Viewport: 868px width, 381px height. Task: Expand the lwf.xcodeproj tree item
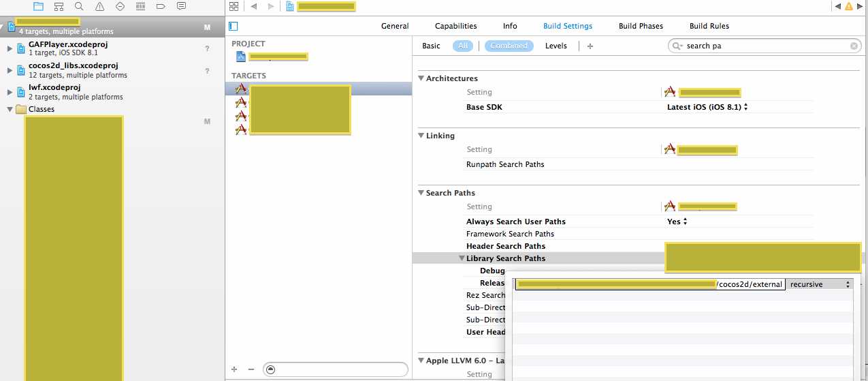tap(10, 92)
